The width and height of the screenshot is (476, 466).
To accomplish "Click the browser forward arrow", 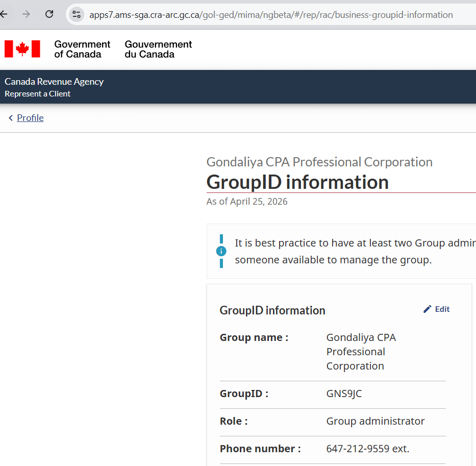I will point(26,14).
